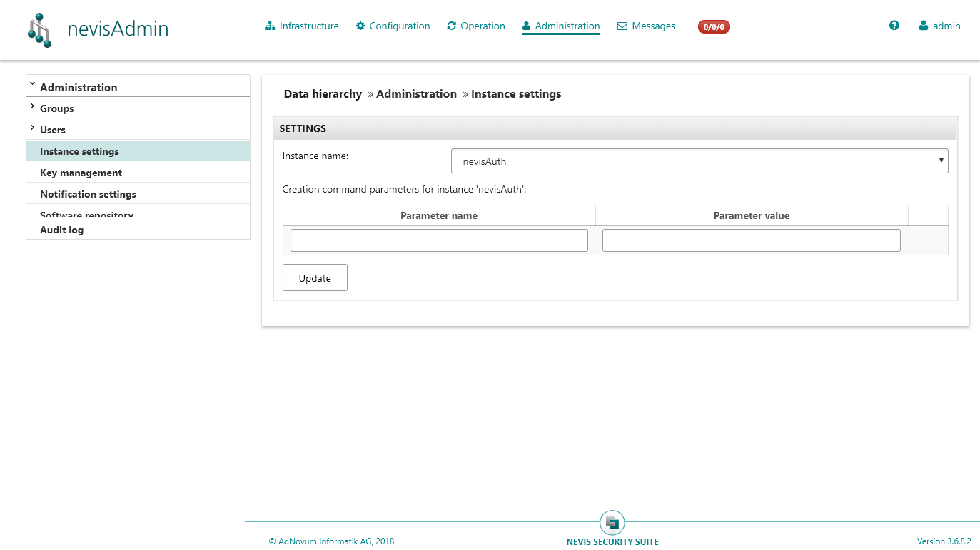The height and width of the screenshot is (550, 980).
Task: Open the Instance name dropdown
Action: tap(699, 161)
